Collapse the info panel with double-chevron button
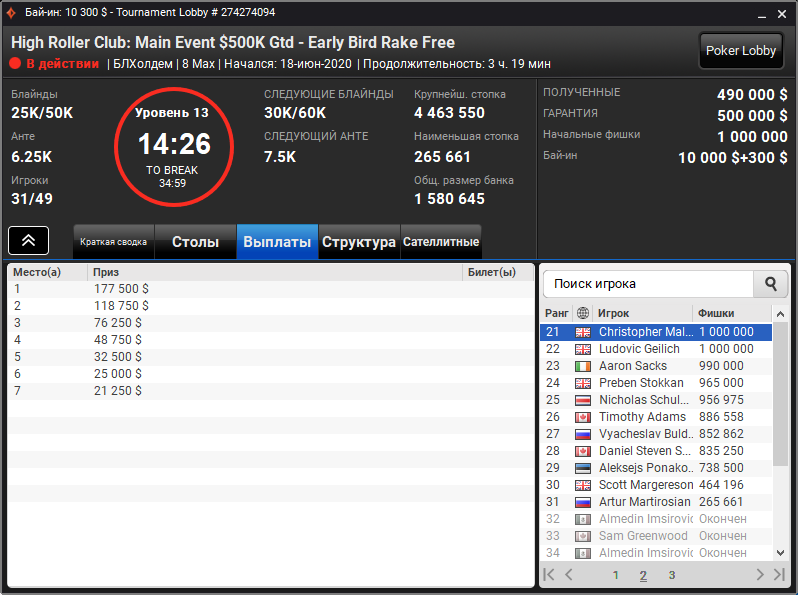The height and width of the screenshot is (595, 799). tap(29, 240)
